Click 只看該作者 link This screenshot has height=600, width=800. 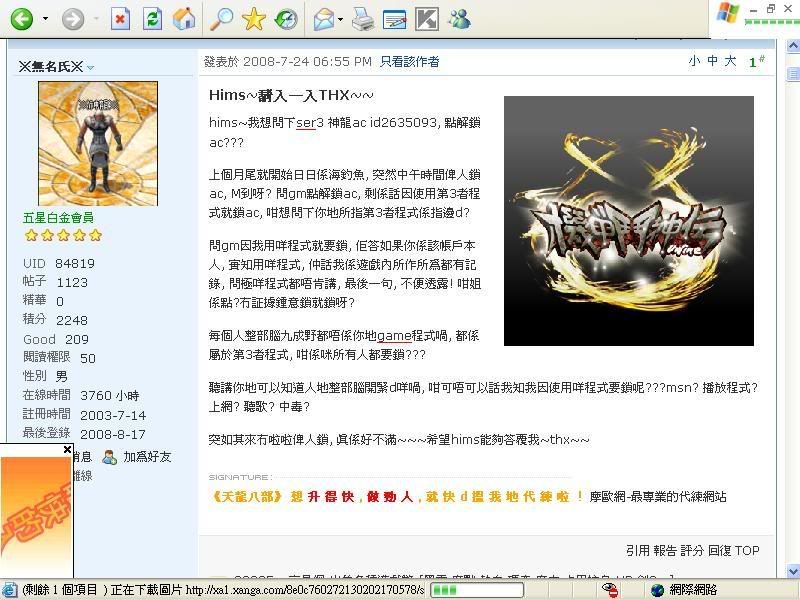[x=409, y=62]
